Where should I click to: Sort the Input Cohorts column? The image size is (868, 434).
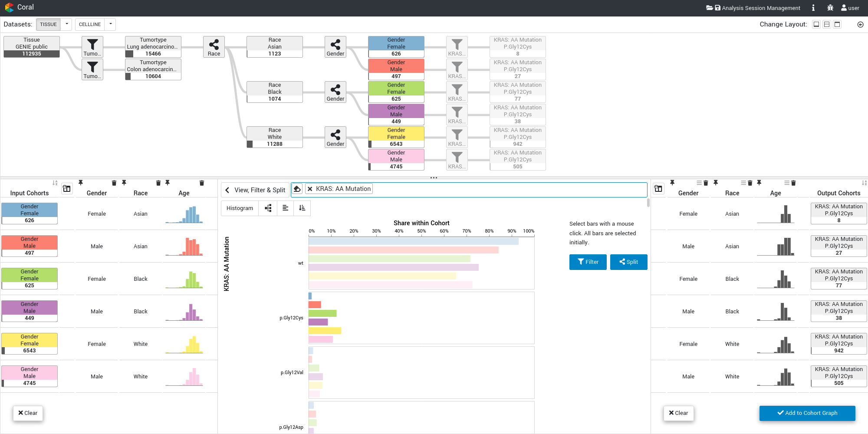point(55,183)
